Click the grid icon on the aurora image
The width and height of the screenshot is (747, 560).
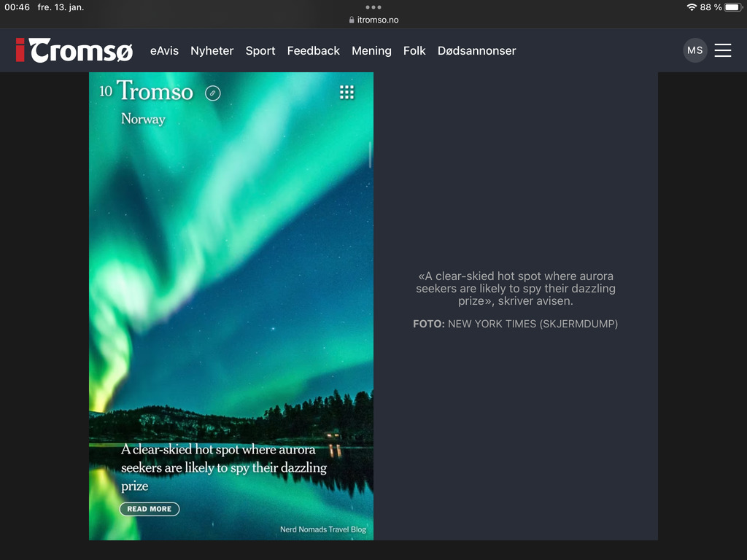click(x=347, y=92)
